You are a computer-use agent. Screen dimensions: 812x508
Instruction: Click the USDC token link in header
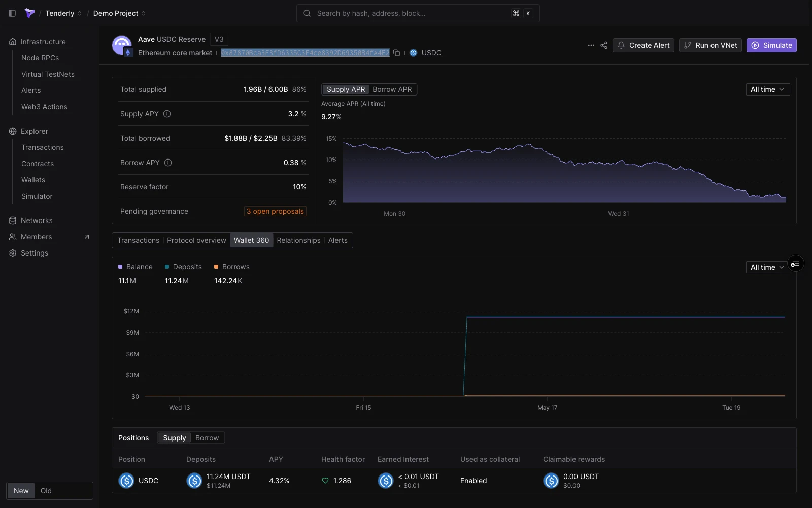pos(431,53)
